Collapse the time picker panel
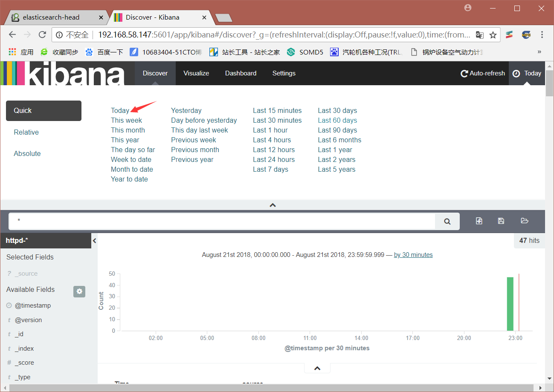Screen dimensions: 554x392 (x=273, y=205)
